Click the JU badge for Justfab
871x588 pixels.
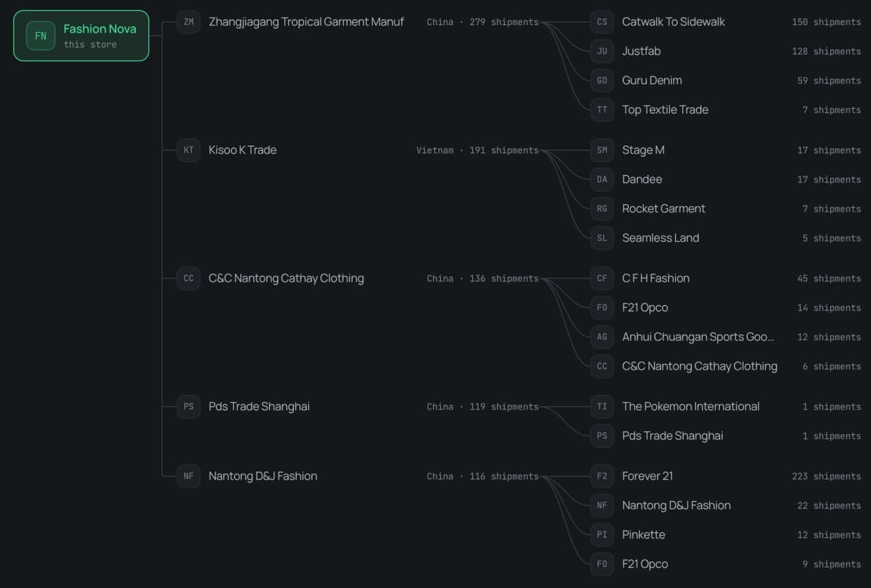[x=602, y=51]
